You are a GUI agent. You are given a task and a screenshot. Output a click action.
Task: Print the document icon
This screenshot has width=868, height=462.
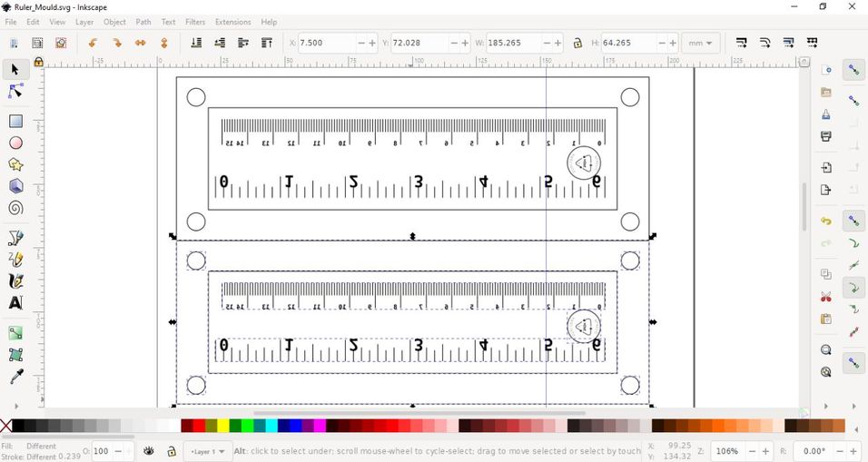826,137
